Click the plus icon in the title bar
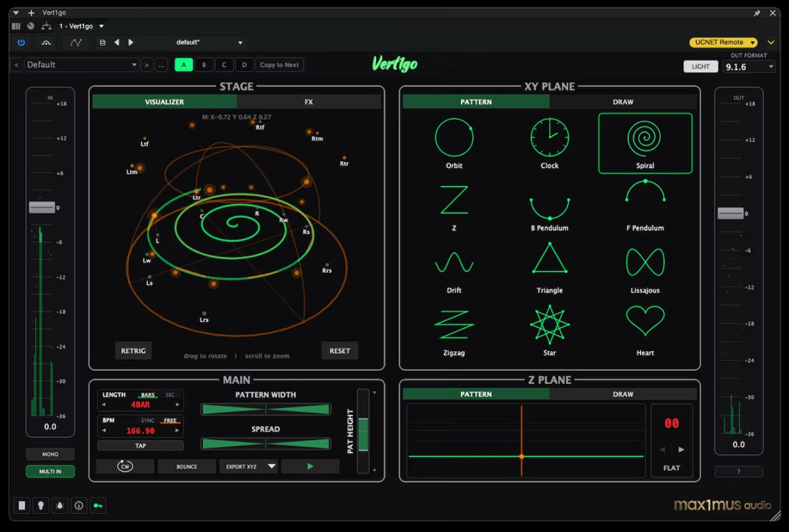This screenshot has height=532, width=789. pos(31,12)
